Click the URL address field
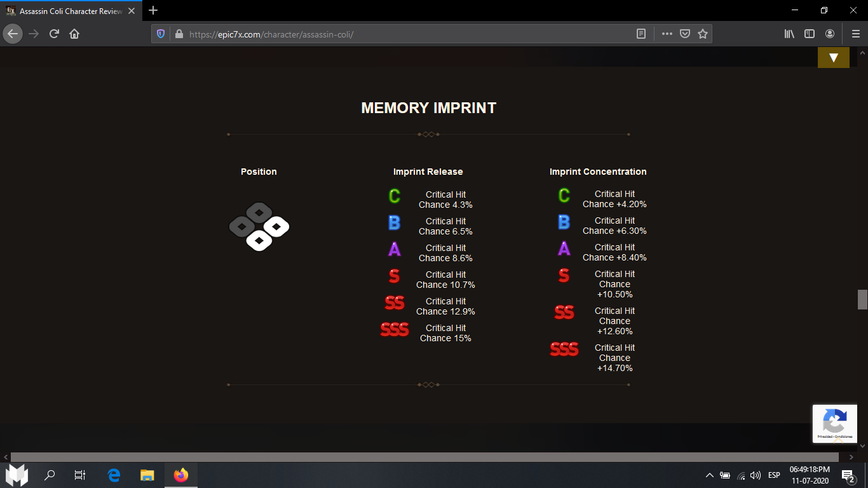868x488 pixels. tap(407, 34)
